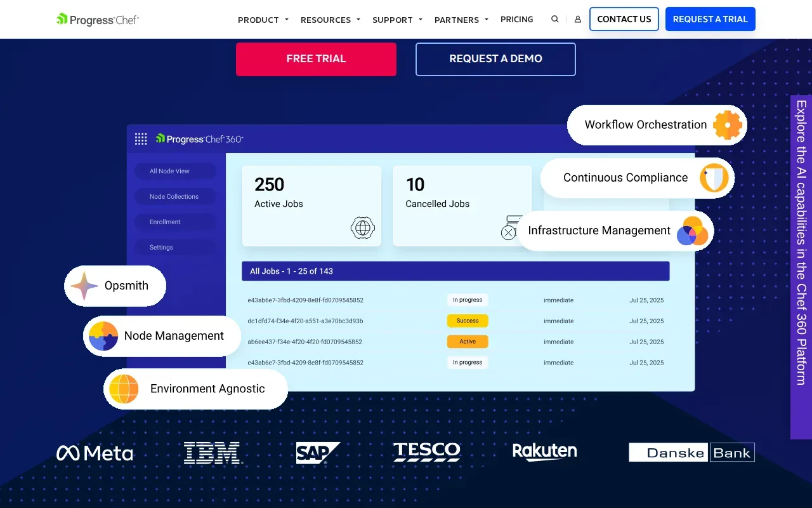Image resolution: width=812 pixels, height=508 pixels.
Task: Select All Node View in sidebar
Action: click(x=174, y=171)
